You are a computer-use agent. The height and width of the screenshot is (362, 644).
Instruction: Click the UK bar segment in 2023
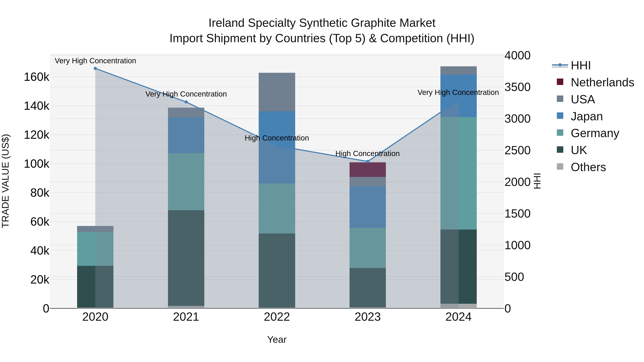368,288
